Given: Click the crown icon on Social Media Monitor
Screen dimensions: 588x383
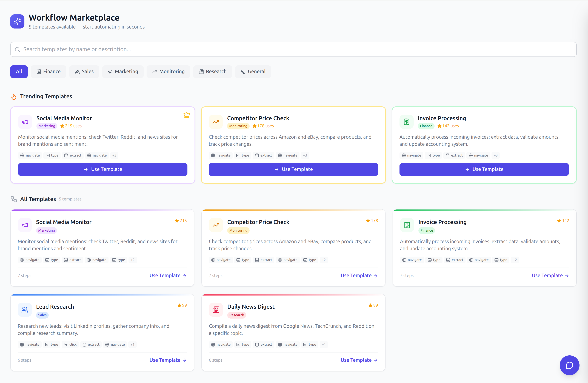Looking at the screenshot, I should (x=187, y=115).
